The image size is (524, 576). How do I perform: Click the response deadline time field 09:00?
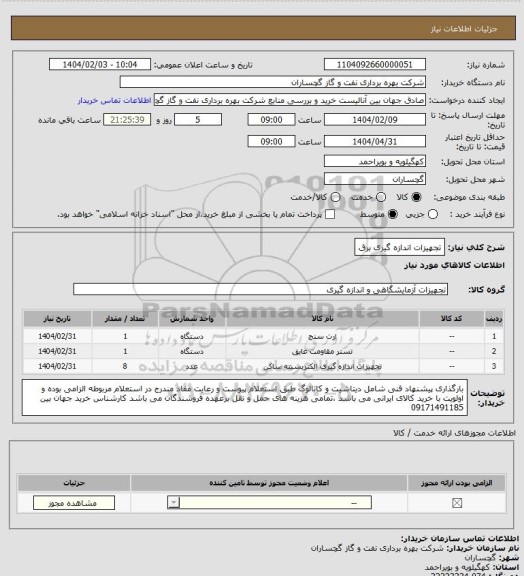coord(271,120)
